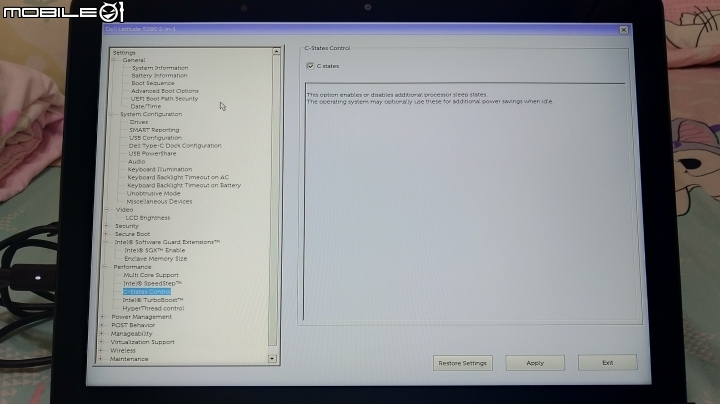Select Multi Core Support
The image size is (720, 404).
[x=151, y=275]
